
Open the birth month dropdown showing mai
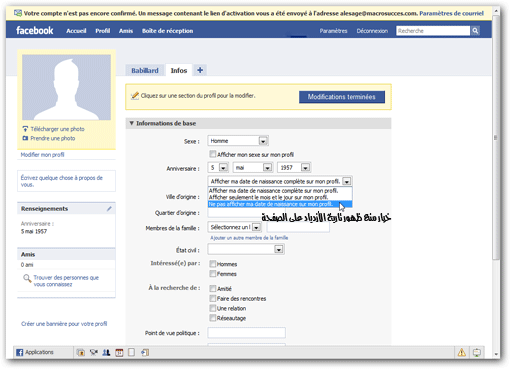coord(253,167)
